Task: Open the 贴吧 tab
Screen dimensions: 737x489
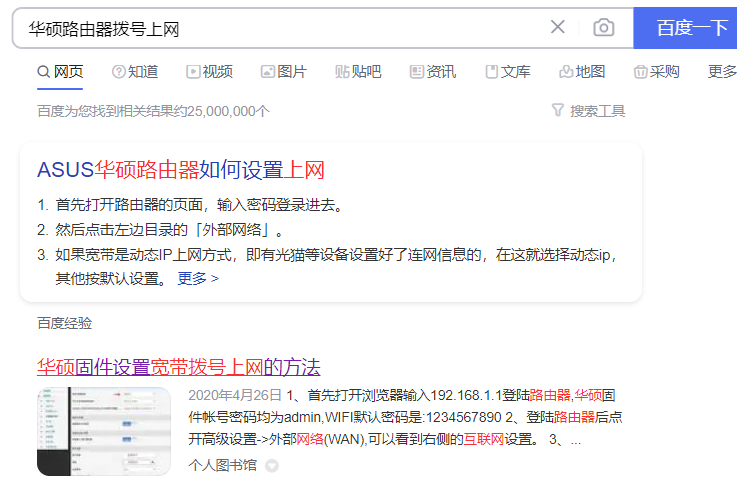Action: pos(358,71)
